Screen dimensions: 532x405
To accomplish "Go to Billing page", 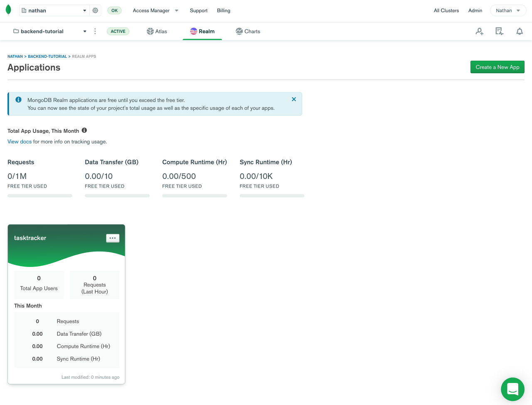I will (224, 10).
